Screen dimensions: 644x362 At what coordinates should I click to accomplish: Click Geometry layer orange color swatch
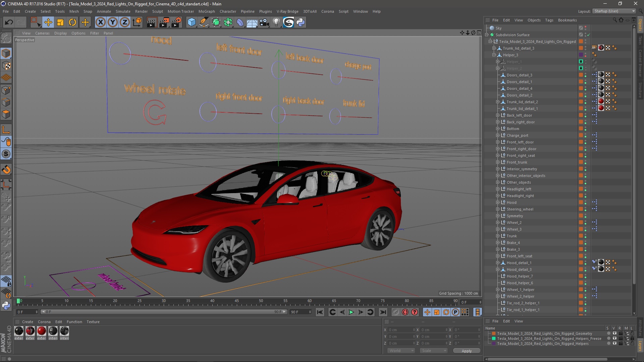[494, 334]
